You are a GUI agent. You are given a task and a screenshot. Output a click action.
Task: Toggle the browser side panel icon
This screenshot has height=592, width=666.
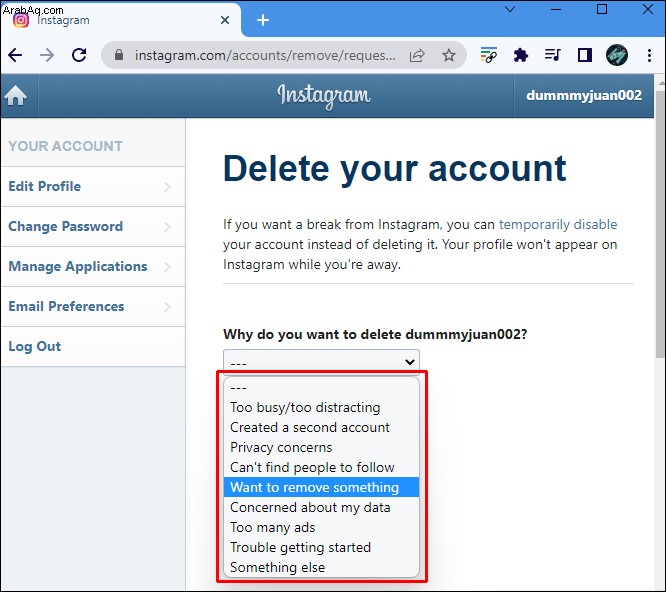585,55
